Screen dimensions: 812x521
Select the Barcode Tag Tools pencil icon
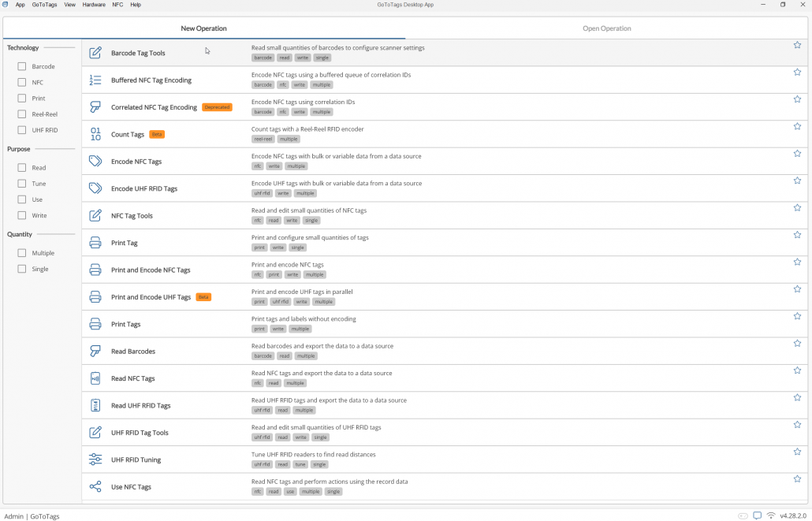point(95,52)
